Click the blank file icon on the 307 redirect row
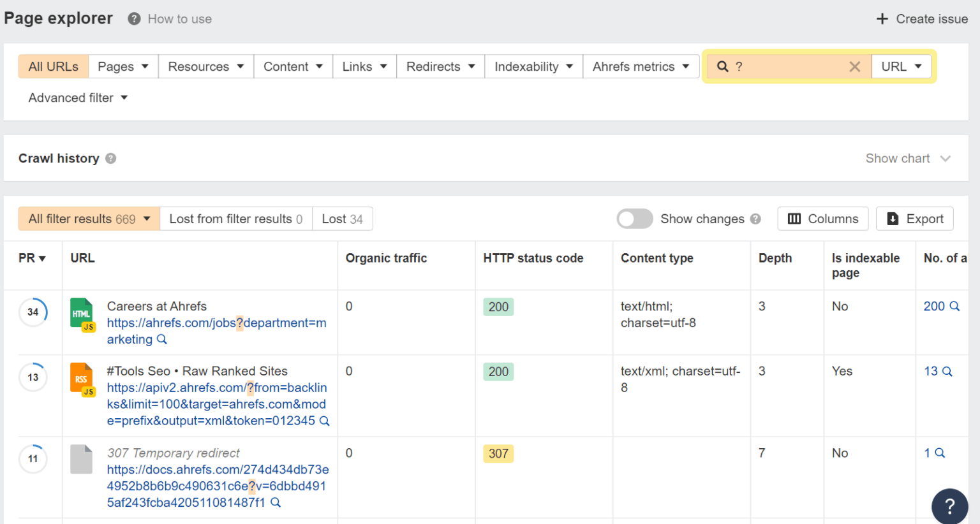This screenshot has width=980, height=524. pos(82,459)
